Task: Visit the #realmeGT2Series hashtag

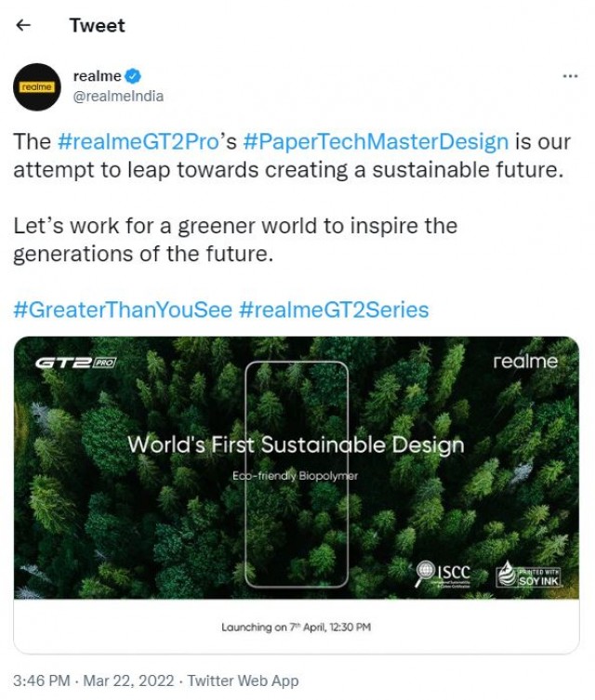Action: [x=334, y=310]
